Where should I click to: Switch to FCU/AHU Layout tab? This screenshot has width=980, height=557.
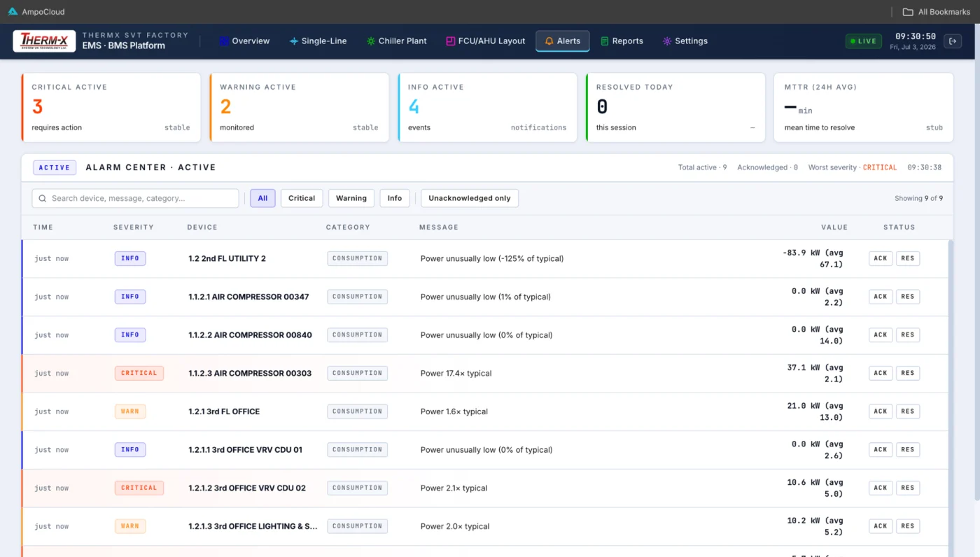[486, 41]
